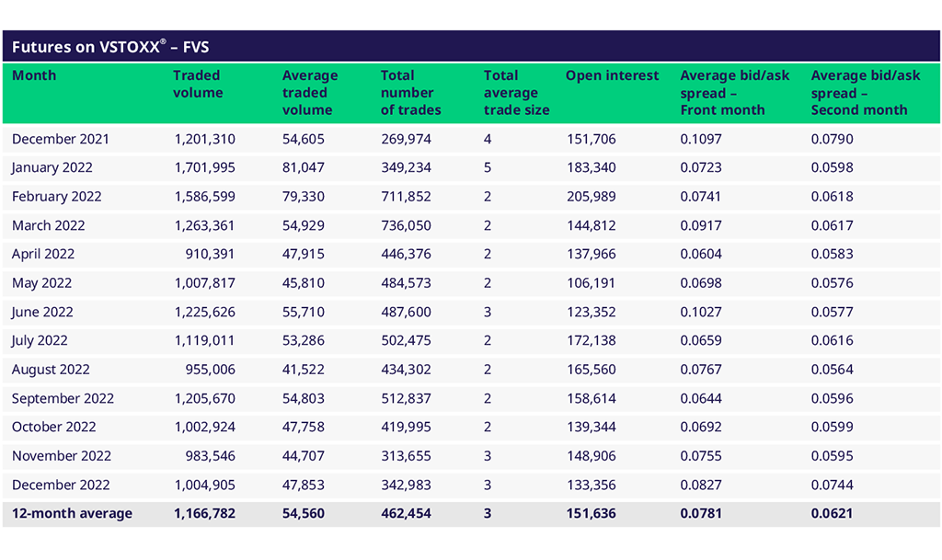Screen dimensions: 942x560
Task: Select the 'June 2022' row label
Action: (x=42, y=312)
